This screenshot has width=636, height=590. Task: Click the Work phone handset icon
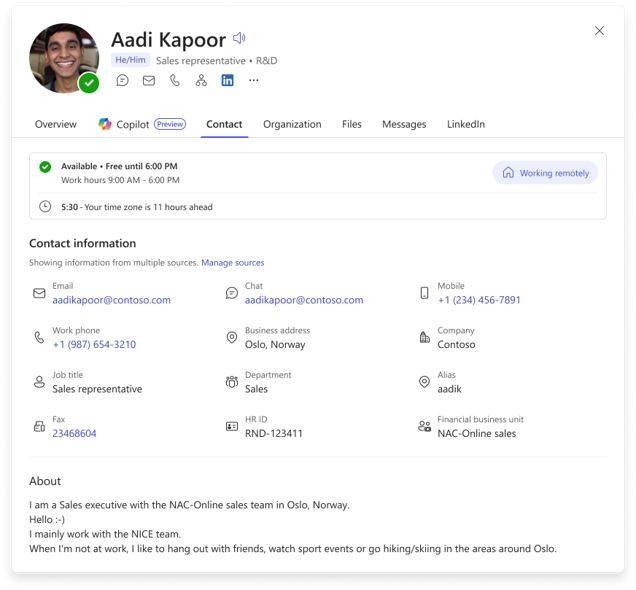click(x=39, y=337)
